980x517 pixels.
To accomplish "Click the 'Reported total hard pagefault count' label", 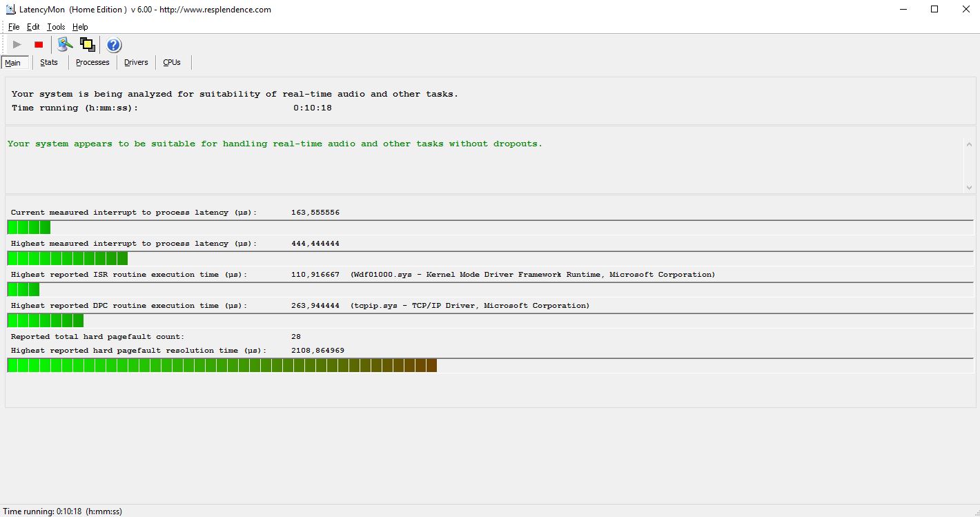I will [97, 337].
